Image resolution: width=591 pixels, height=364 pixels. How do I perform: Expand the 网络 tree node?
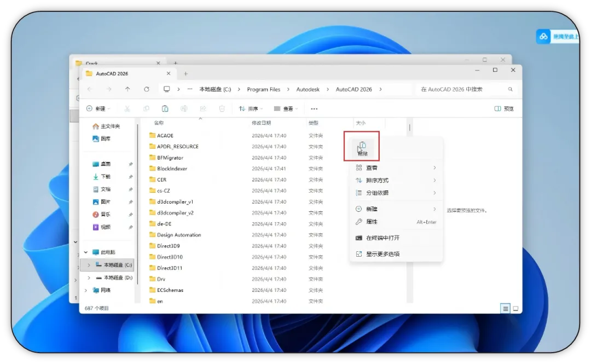(86, 290)
